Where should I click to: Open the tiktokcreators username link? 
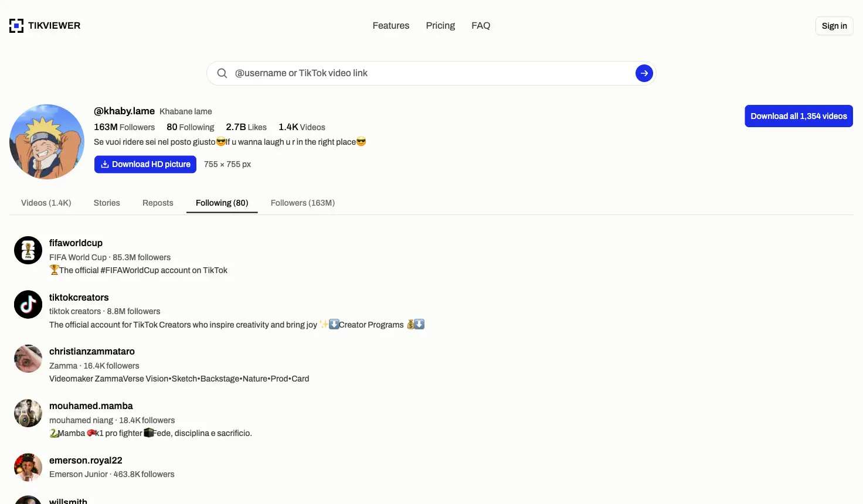click(x=79, y=297)
